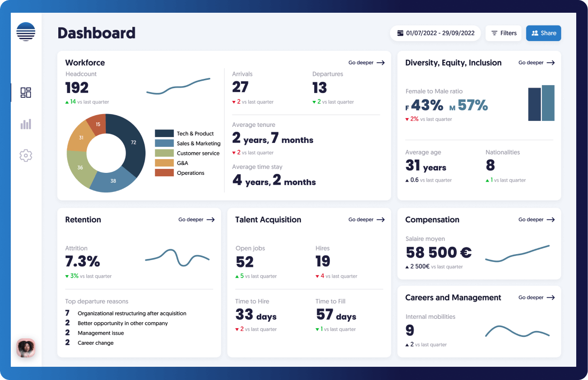The width and height of the screenshot is (588, 380).
Task: Click the Female to Male ratio bar chart
Action: pyautogui.click(x=541, y=103)
